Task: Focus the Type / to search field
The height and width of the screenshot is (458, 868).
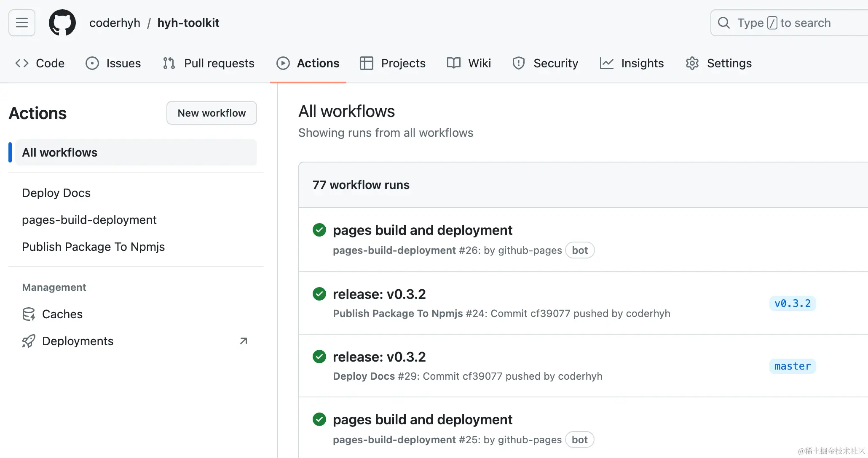Action: pos(789,23)
